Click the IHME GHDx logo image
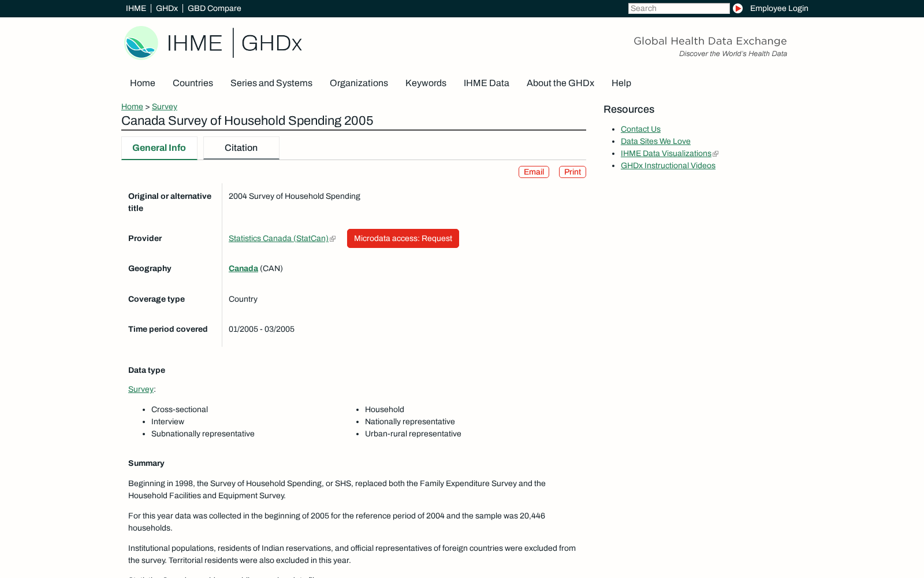Image resolution: width=924 pixels, height=578 pixels. [213, 43]
